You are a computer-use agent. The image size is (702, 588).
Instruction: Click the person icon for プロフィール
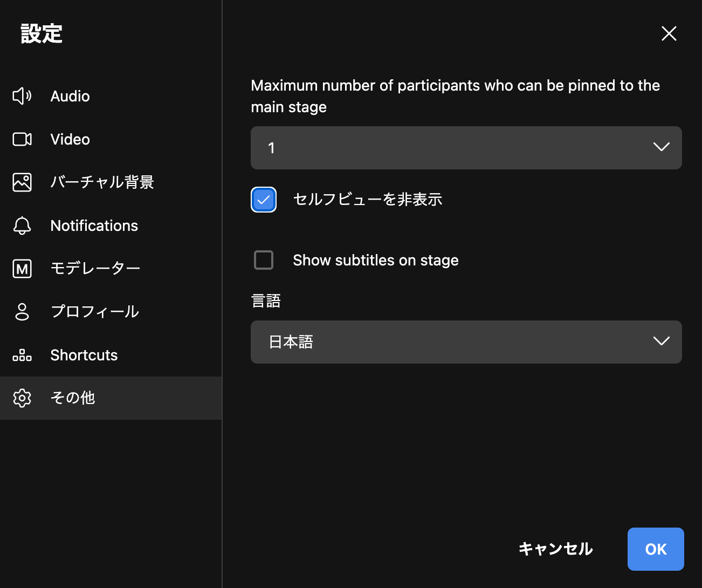[22, 312]
